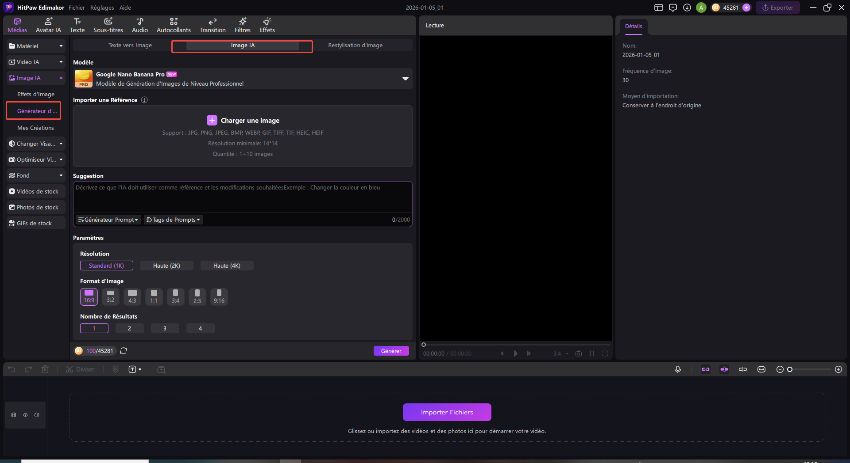
Task: Click the refresh credits icon
Action: [123, 351]
